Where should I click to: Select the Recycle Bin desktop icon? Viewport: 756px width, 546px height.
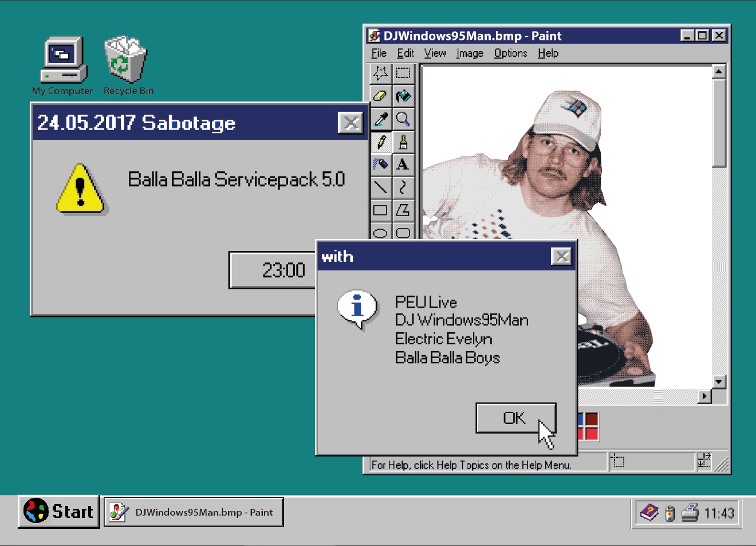coord(128,65)
